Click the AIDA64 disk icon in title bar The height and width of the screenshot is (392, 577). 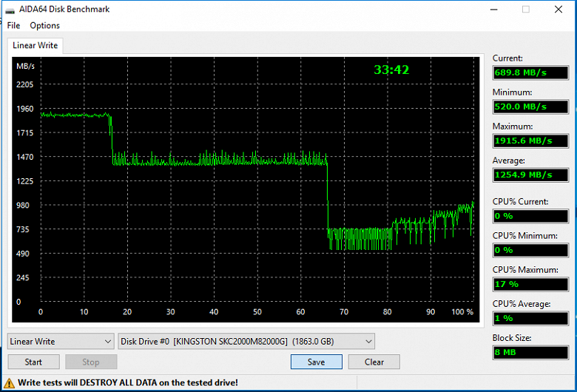10,10
